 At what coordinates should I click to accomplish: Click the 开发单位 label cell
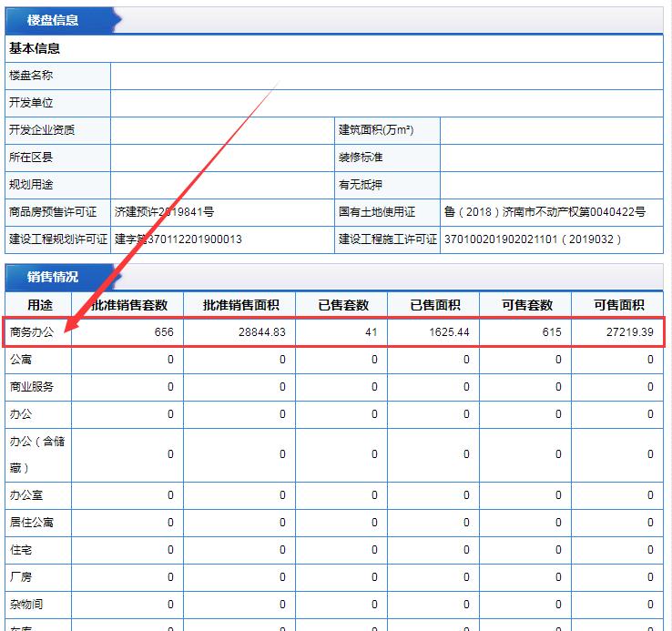pyautogui.click(x=57, y=103)
